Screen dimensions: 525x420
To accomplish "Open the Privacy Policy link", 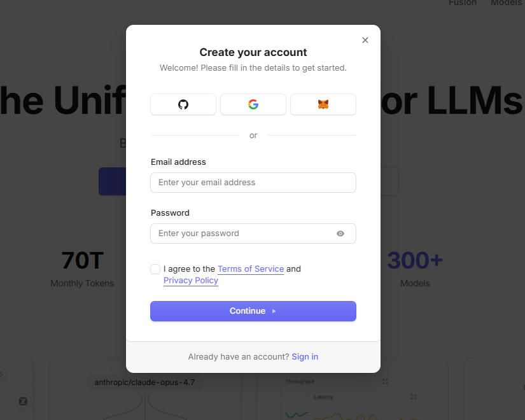I will [191, 281].
